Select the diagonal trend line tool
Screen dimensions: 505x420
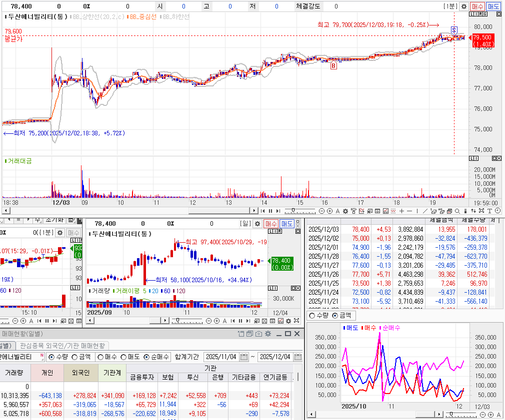pyautogui.click(x=425, y=211)
